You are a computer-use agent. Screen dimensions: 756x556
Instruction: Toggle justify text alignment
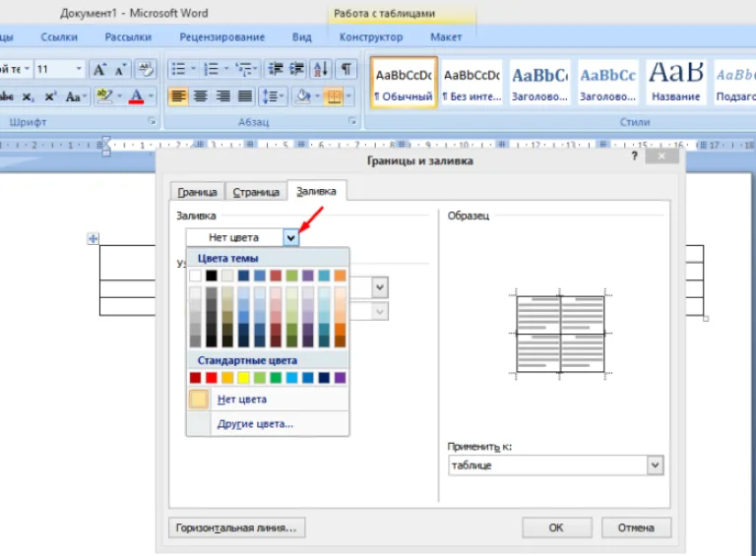pyautogui.click(x=245, y=96)
